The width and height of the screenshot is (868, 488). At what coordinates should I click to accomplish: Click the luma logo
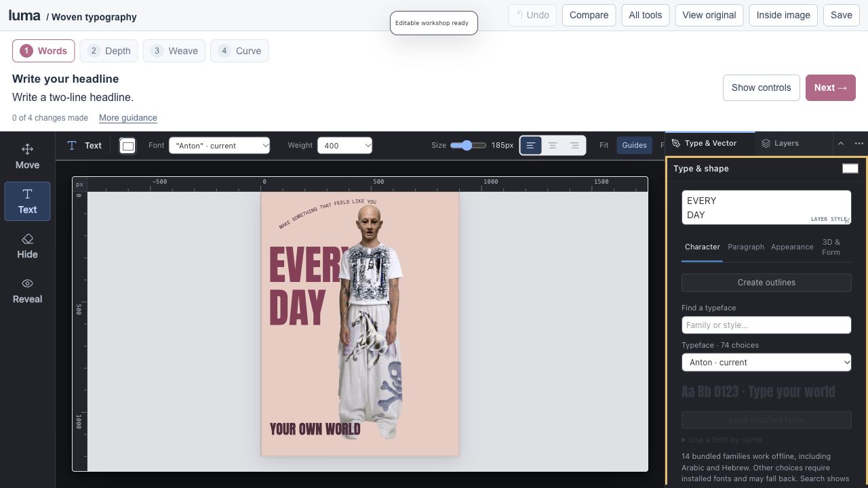24,15
